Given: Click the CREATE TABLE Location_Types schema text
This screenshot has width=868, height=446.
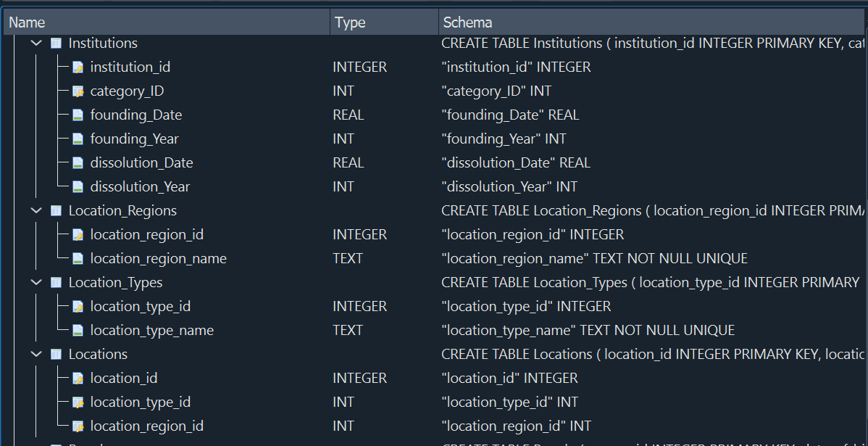Looking at the screenshot, I should tap(651, 282).
